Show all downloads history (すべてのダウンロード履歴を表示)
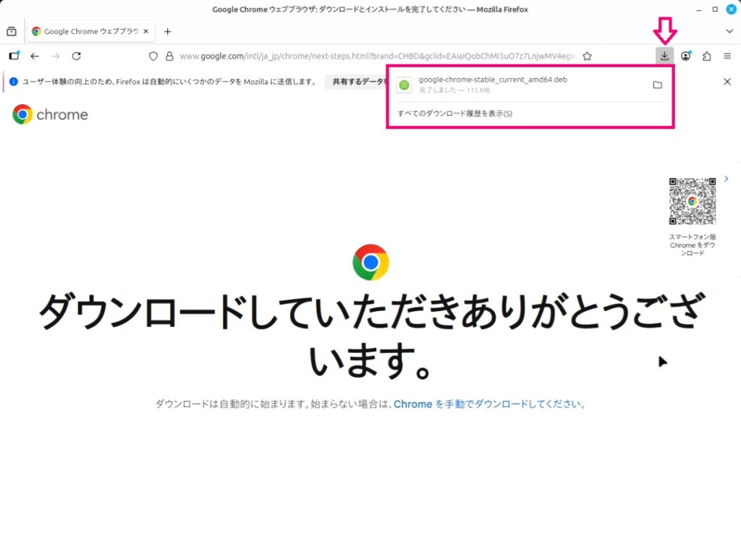The height and width of the screenshot is (560, 741). [x=455, y=114]
